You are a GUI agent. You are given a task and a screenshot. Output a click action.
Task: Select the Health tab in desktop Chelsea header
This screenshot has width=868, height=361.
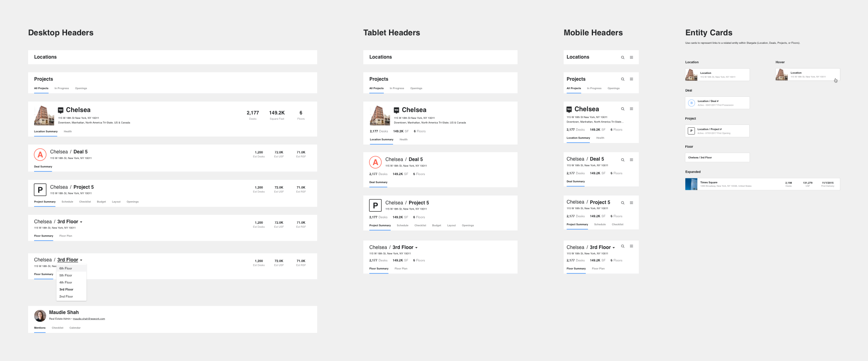pyautogui.click(x=68, y=131)
